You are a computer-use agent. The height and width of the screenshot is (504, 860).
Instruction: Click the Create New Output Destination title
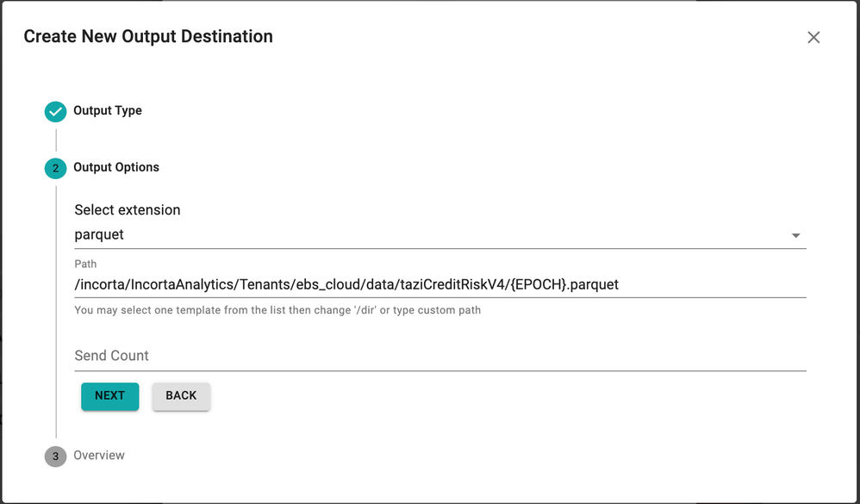(148, 36)
